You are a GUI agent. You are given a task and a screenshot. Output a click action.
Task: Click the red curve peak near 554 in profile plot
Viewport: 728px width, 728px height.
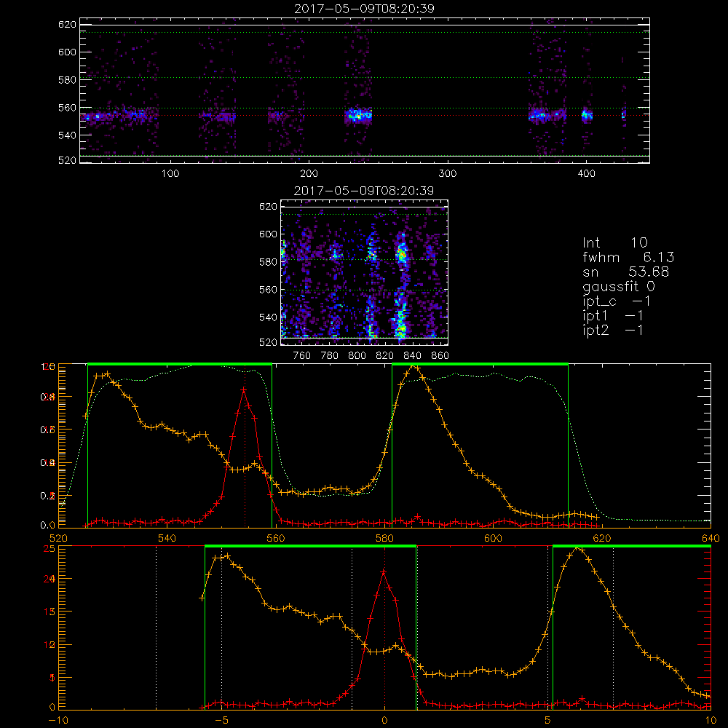(x=244, y=390)
